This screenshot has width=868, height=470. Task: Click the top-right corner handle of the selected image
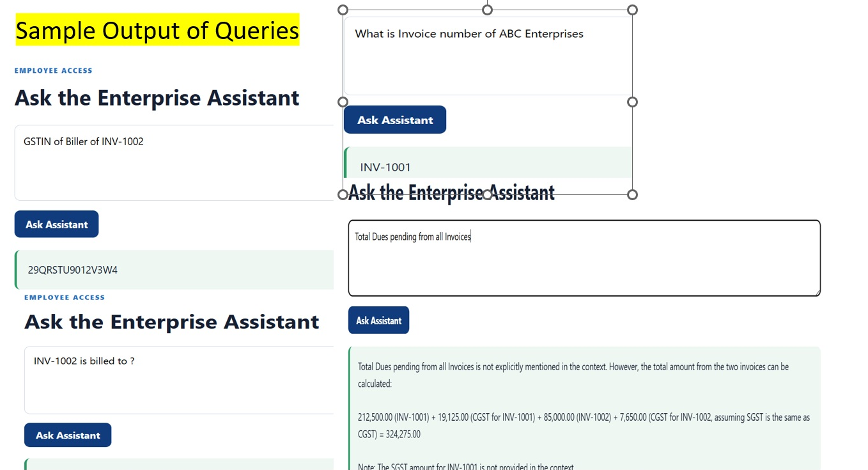click(x=632, y=10)
